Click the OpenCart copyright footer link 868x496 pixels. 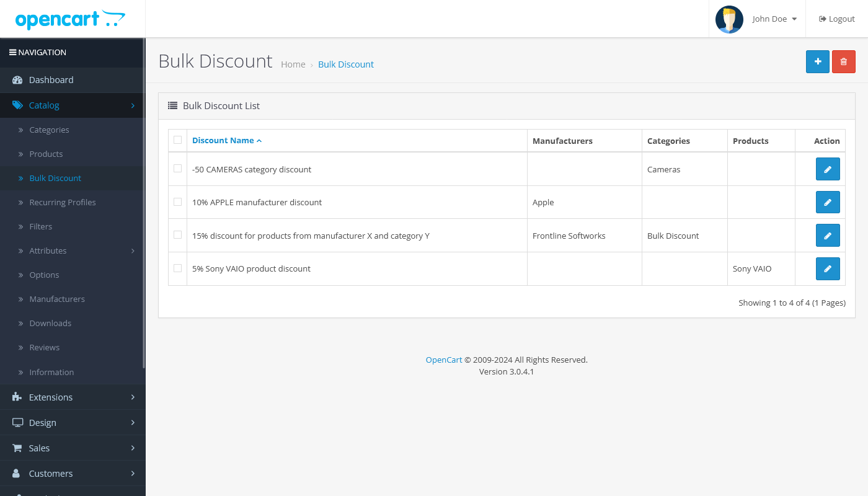(443, 360)
